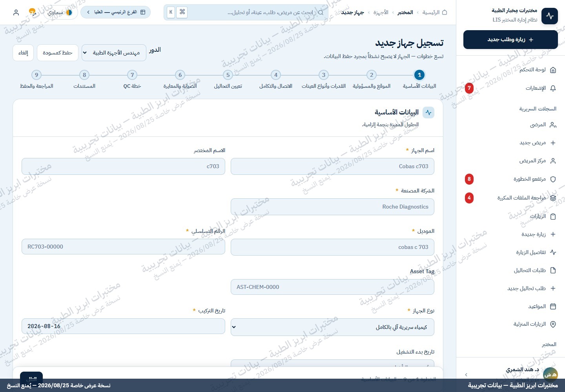Screen dimensions: 565x392
Task: Click the pulse icon beside تفاصيل الزيارة
Action: coord(553,252)
